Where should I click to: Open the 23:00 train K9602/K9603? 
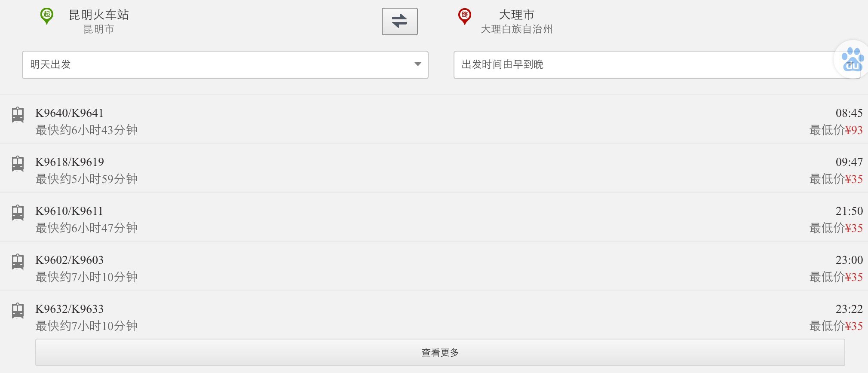pyautogui.click(x=434, y=266)
